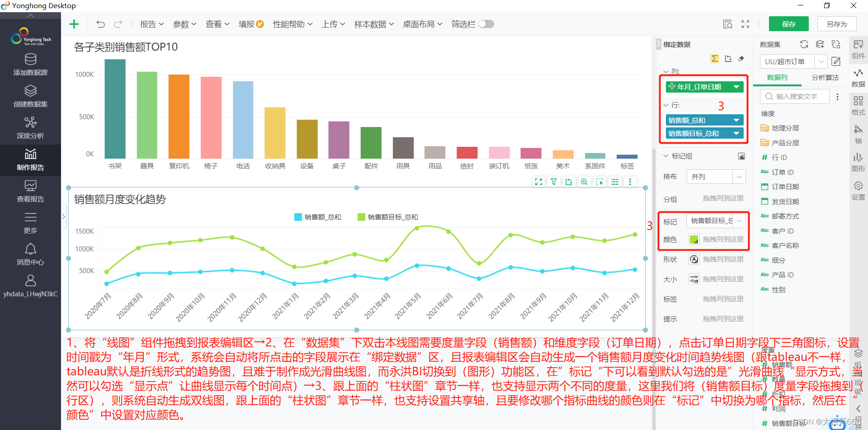This screenshot has width=868, height=430.
Task: Click the replace-dataset icon next to 数据集
Action: click(836, 44)
